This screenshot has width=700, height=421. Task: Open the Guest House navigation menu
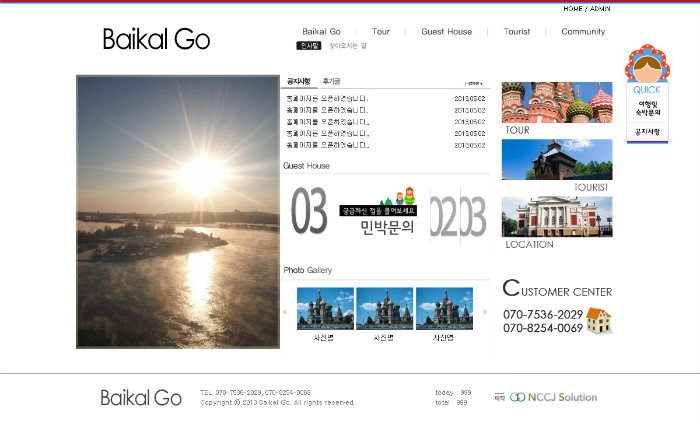tap(446, 32)
